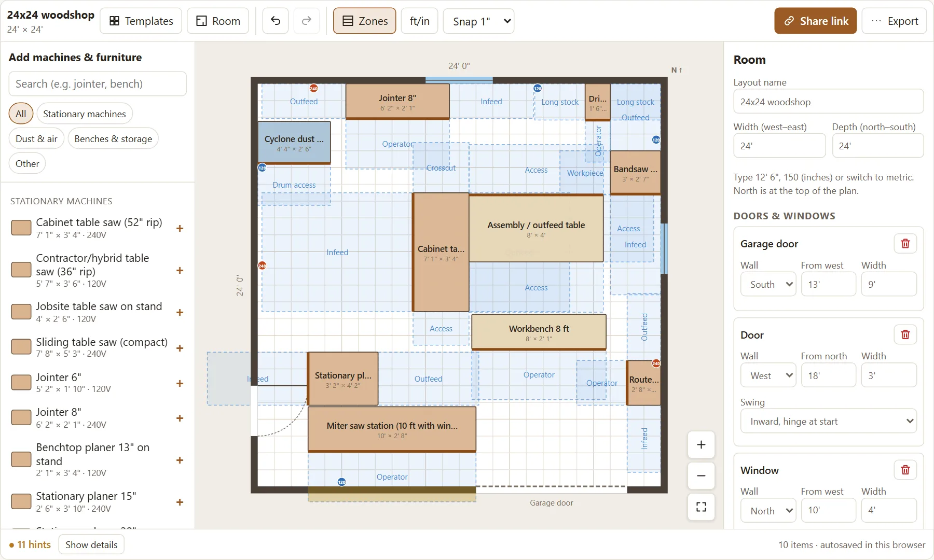Filter by Dust & air
Image resolution: width=934 pixels, height=560 pixels.
pyautogui.click(x=36, y=138)
